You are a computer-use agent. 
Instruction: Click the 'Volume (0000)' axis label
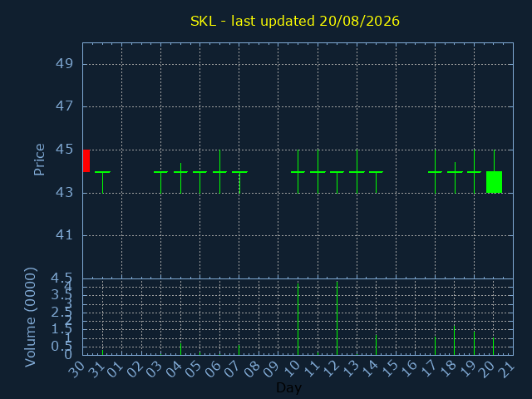[x=31, y=318]
